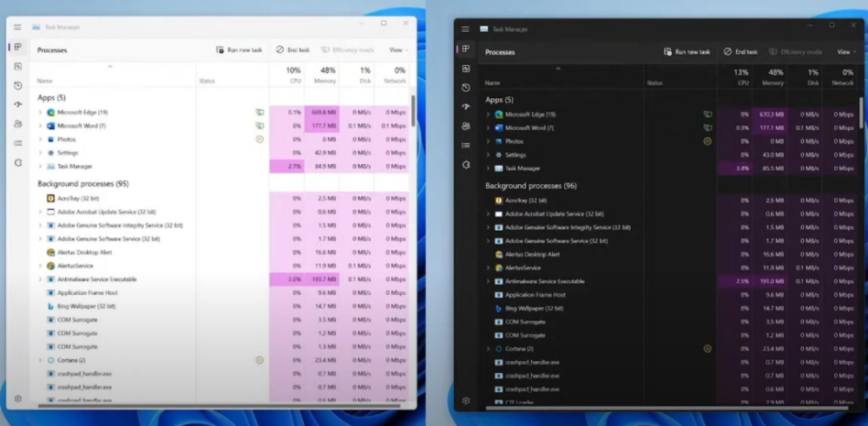Click Efficiency mode in dark window
Screen dimensions: 868x426
(795, 52)
